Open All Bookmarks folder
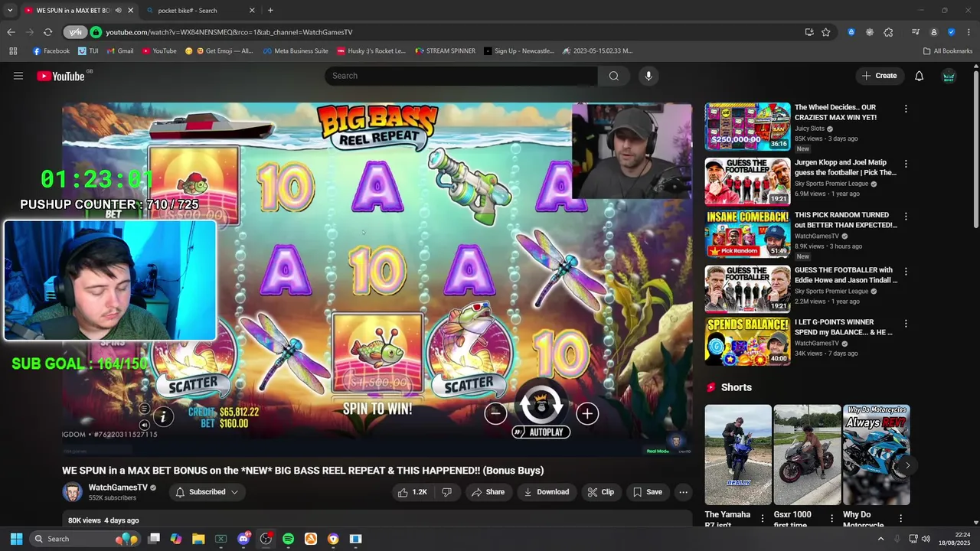This screenshot has width=980, height=551. click(x=948, y=51)
